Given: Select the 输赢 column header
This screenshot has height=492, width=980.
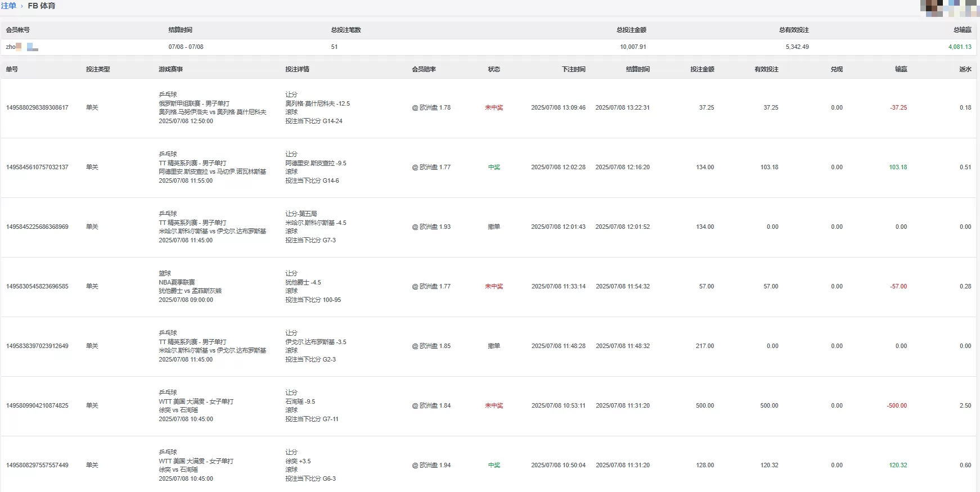Looking at the screenshot, I should point(901,69).
